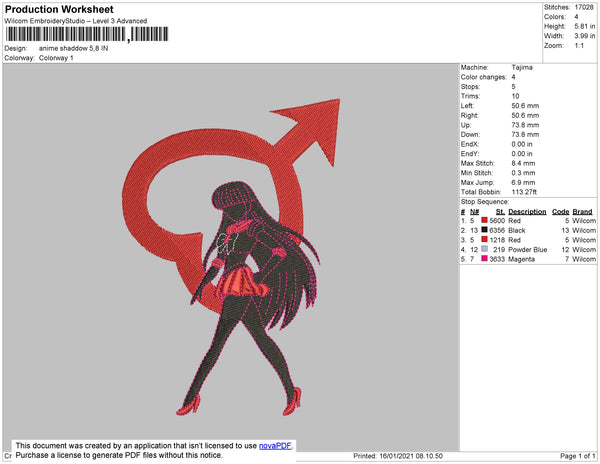Screen dimensions: 600x464
Task: Select the Up value 73.8 mm
Action: (x=525, y=125)
